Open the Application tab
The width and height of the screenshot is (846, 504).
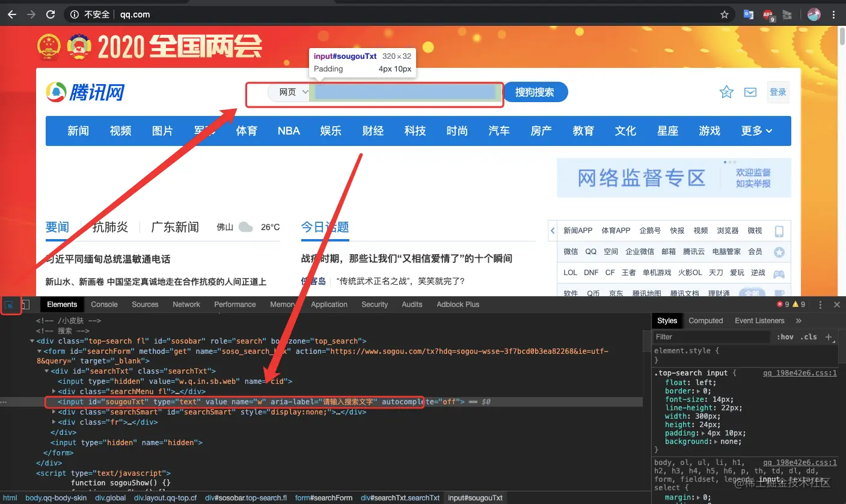(x=330, y=305)
